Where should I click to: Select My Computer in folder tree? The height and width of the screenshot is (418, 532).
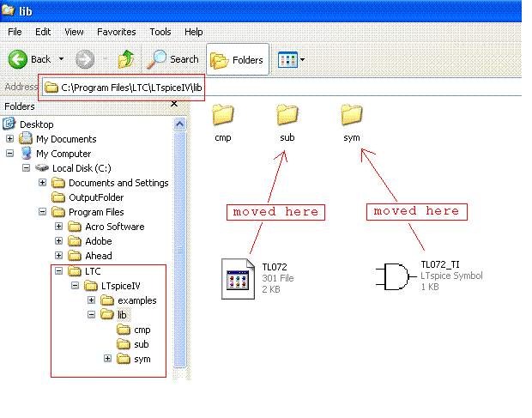[63, 154]
